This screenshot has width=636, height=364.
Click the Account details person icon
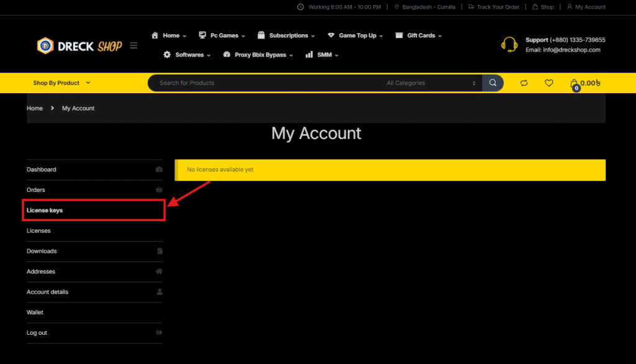pyautogui.click(x=160, y=292)
